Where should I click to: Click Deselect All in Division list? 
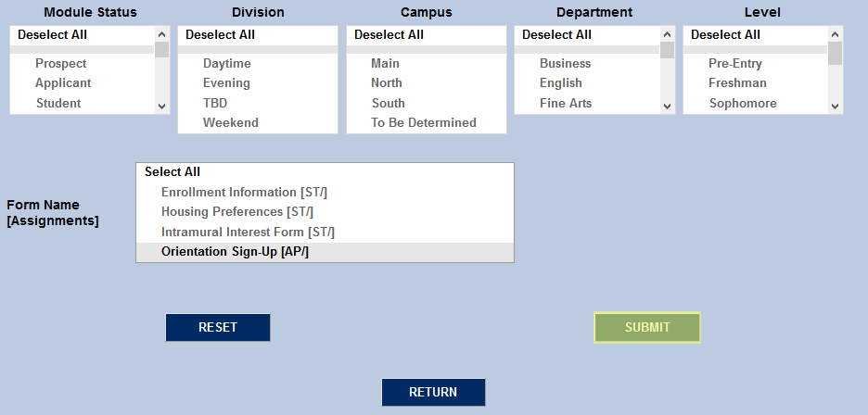click(x=220, y=35)
